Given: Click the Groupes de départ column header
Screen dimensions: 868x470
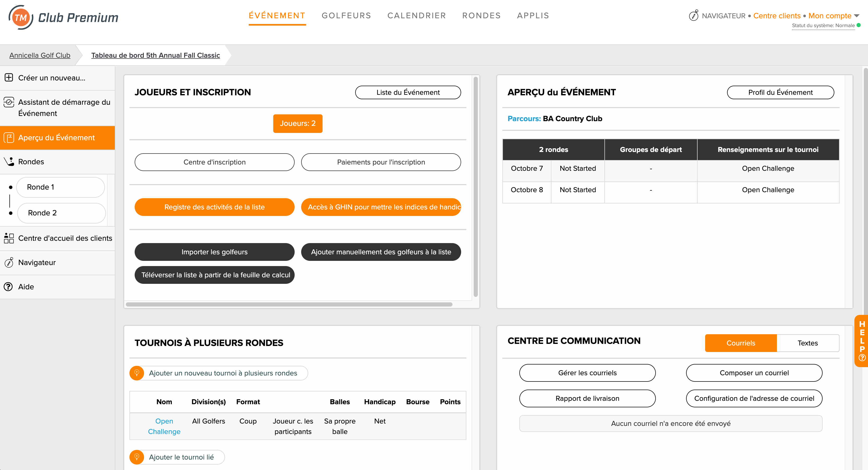Looking at the screenshot, I should coord(651,149).
